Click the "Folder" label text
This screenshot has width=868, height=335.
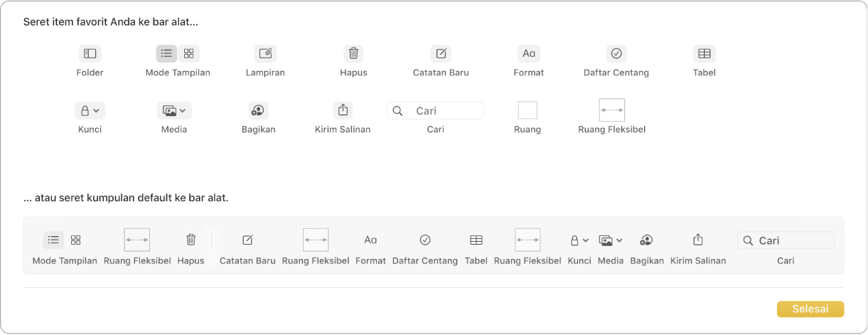tap(90, 73)
